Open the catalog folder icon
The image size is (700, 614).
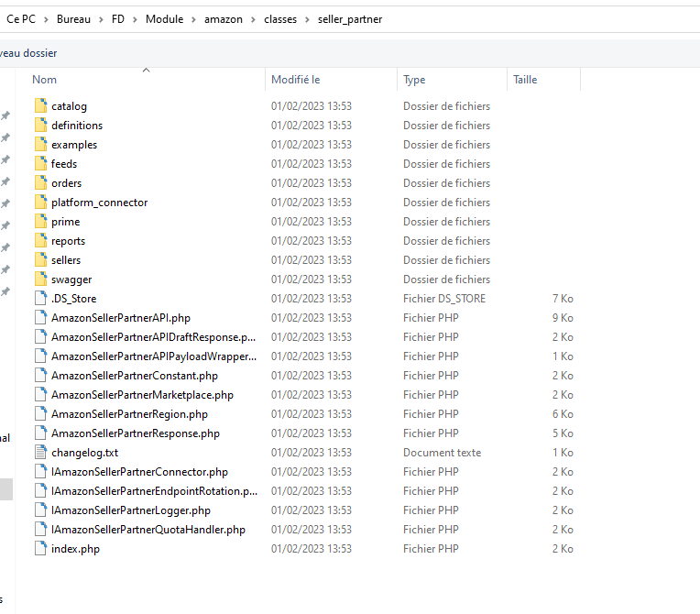click(40, 105)
